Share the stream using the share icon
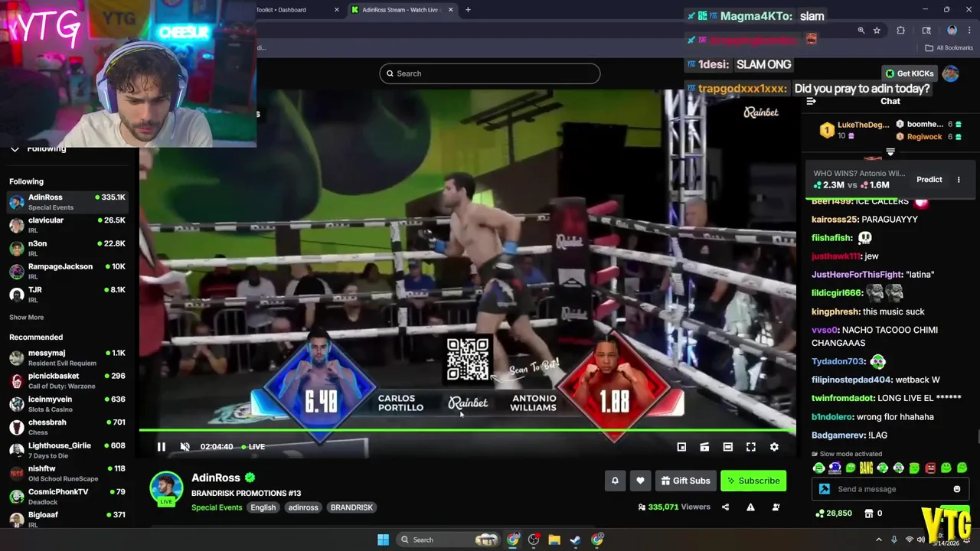This screenshot has height=551, width=980. [725, 507]
